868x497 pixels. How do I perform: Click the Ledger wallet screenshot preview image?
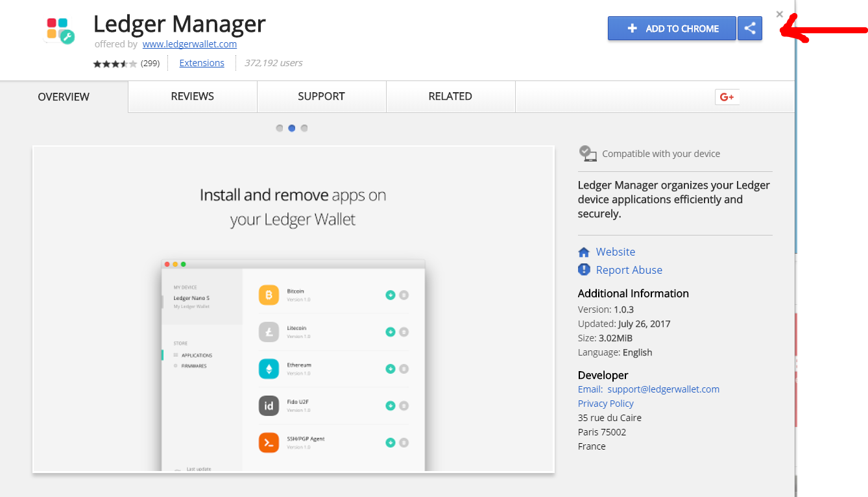[x=293, y=309]
